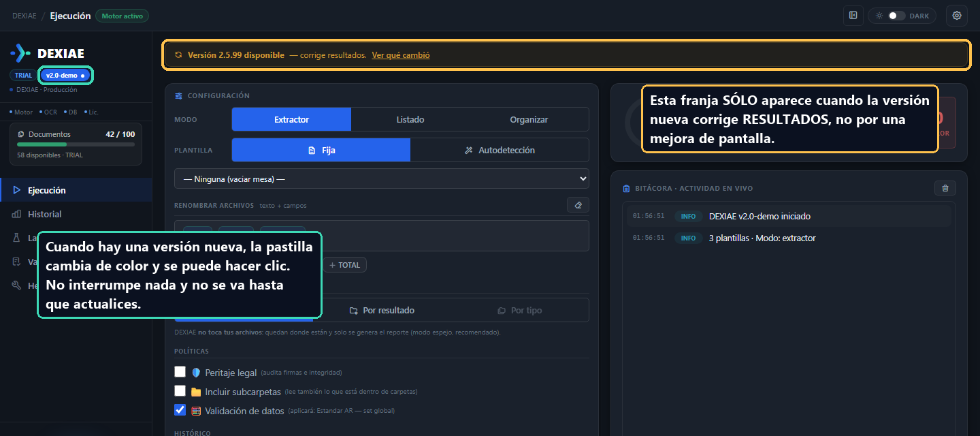Click the v2.0-demo version pill

tap(65, 76)
